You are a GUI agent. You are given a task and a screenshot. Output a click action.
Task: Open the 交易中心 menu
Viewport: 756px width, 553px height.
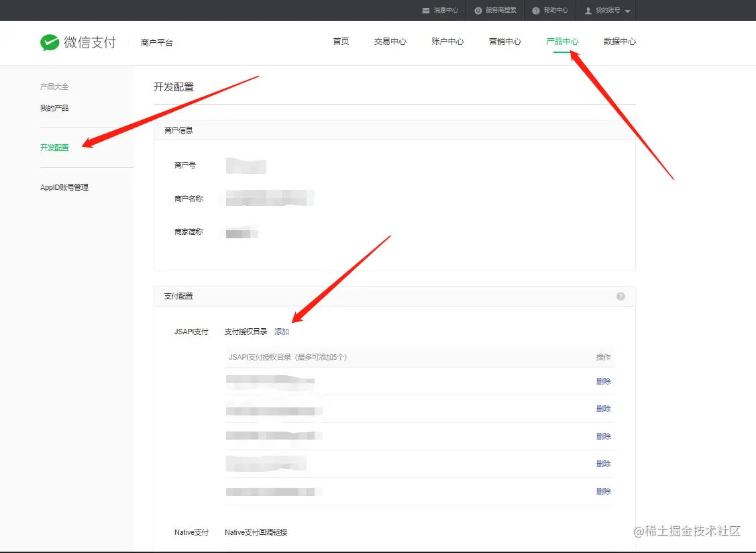390,41
